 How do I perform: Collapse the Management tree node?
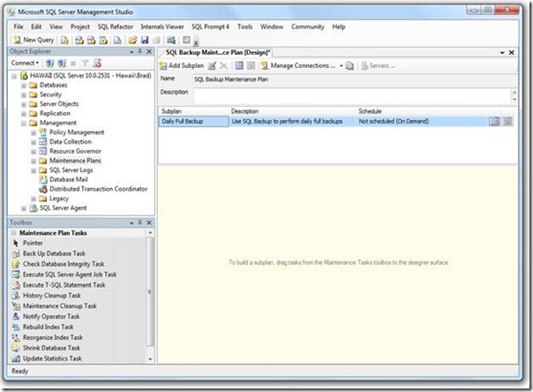tap(24, 124)
